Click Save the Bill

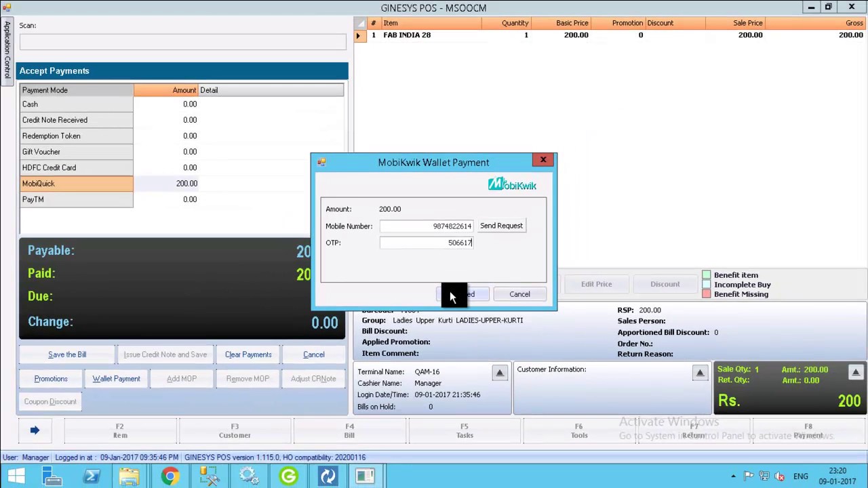point(67,354)
